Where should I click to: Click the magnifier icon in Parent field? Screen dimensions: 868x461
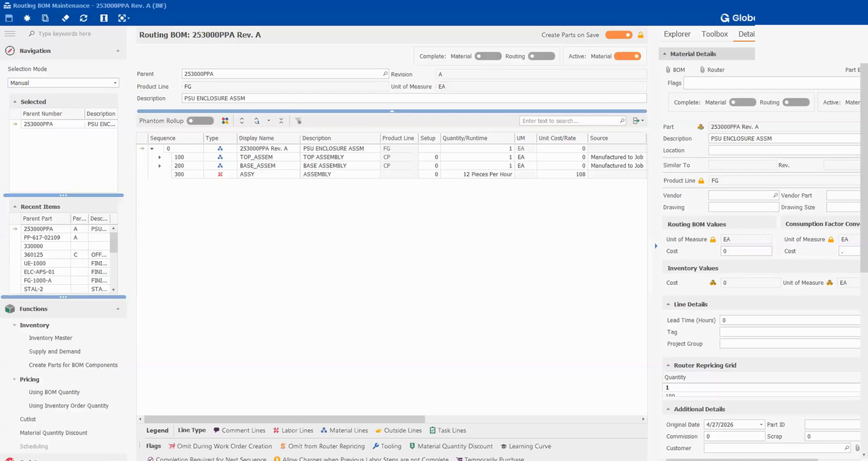coord(385,74)
